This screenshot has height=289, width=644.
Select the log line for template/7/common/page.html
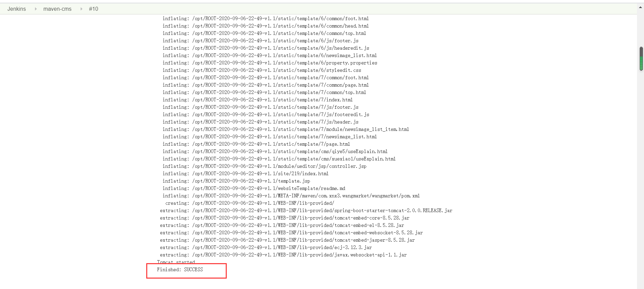[266, 85]
